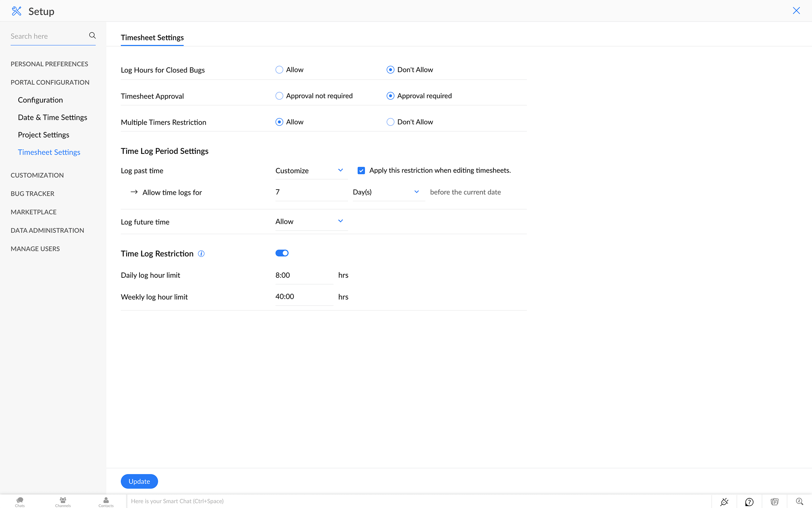
Task: Click the Update button
Action: (139, 481)
